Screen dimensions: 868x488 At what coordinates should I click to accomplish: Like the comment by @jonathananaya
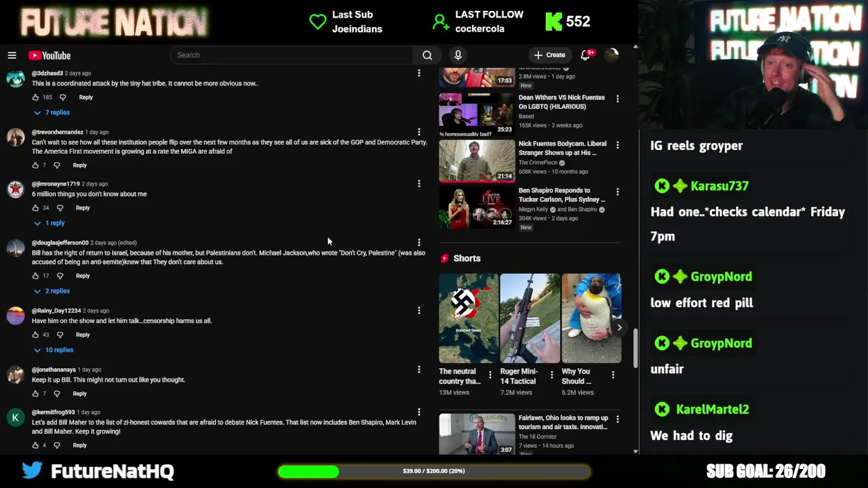click(x=35, y=394)
